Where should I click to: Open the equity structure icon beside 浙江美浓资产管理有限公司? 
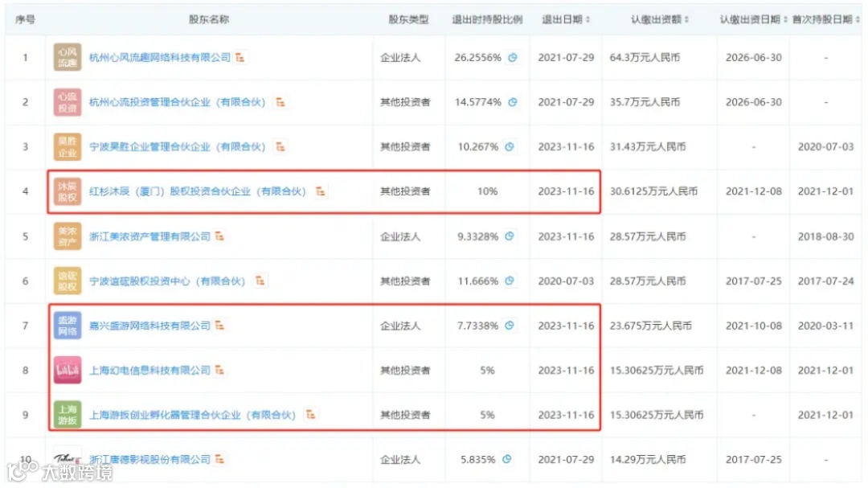pos(219,236)
